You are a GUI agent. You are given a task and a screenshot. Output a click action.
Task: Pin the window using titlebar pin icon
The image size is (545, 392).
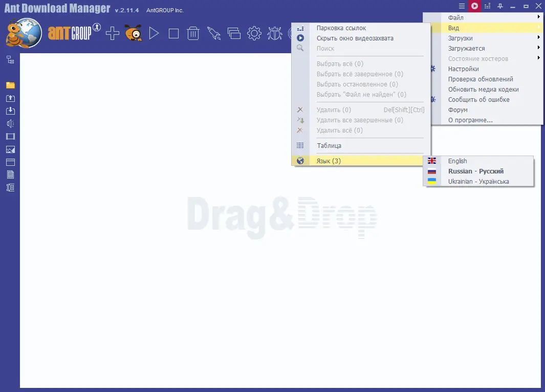pyautogui.click(x=500, y=6)
